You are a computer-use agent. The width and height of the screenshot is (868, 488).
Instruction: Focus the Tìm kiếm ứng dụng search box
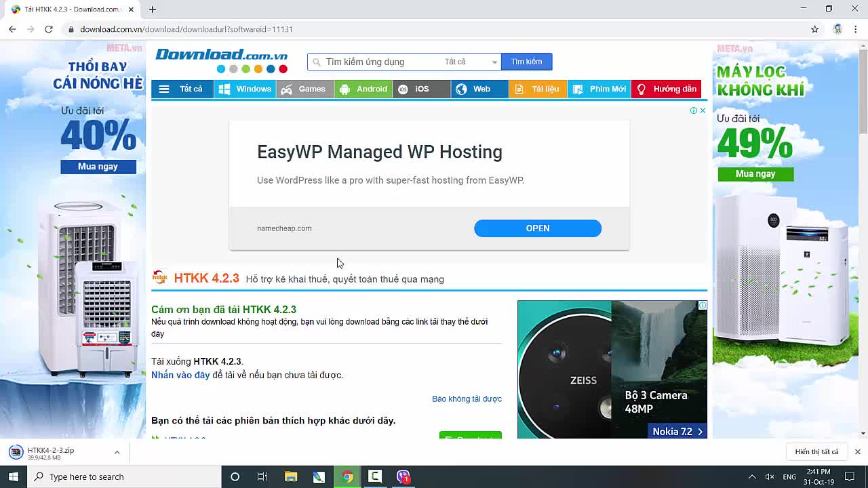[376, 62]
